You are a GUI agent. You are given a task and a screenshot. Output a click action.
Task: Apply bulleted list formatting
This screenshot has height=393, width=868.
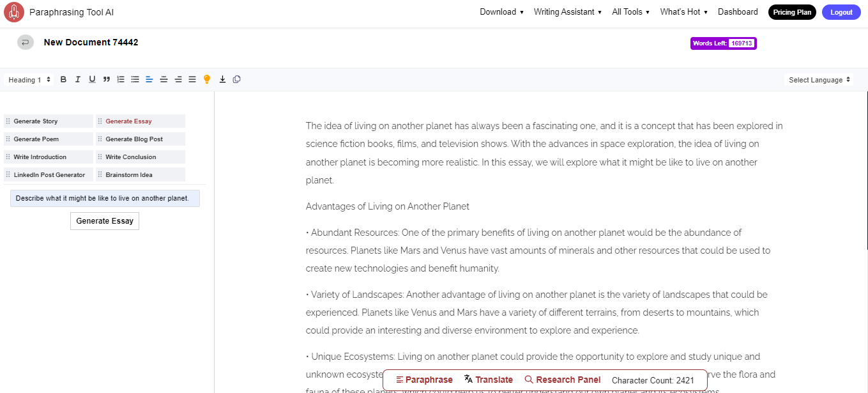coord(135,79)
